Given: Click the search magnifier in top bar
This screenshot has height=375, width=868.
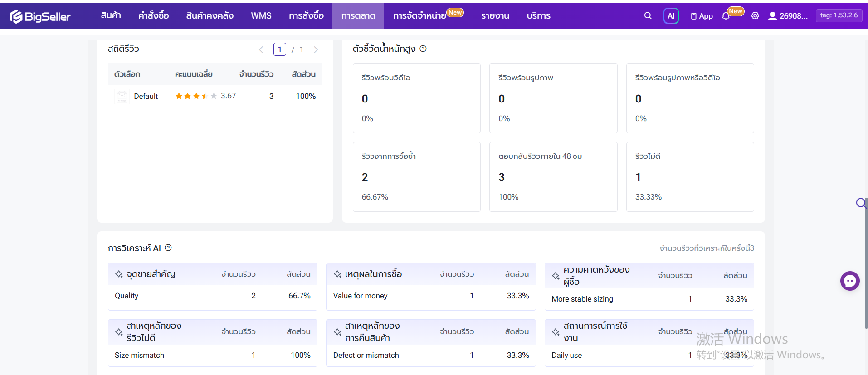Looking at the screenshot, I should click(x=648, y=16).
